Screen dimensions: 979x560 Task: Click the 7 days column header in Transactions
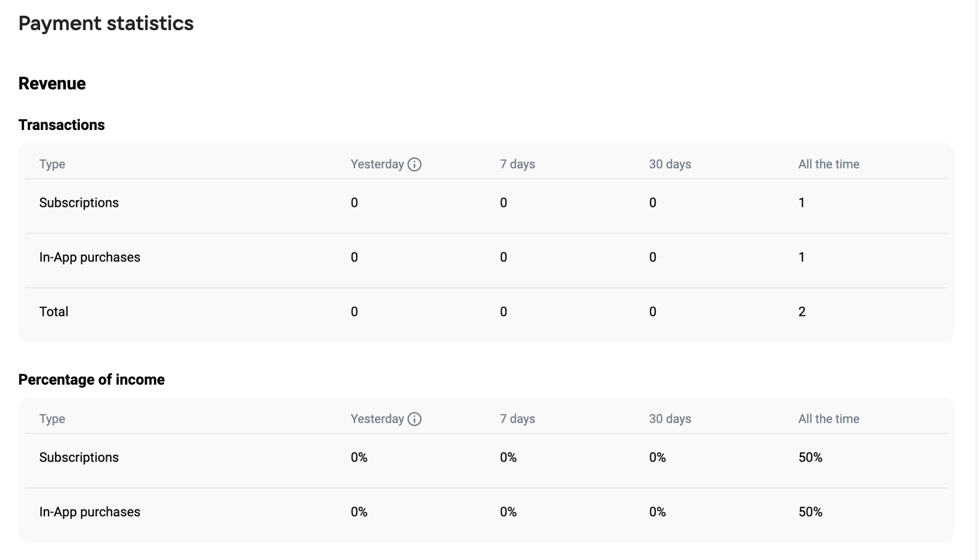pyautogui.click(x=517, y=164)
